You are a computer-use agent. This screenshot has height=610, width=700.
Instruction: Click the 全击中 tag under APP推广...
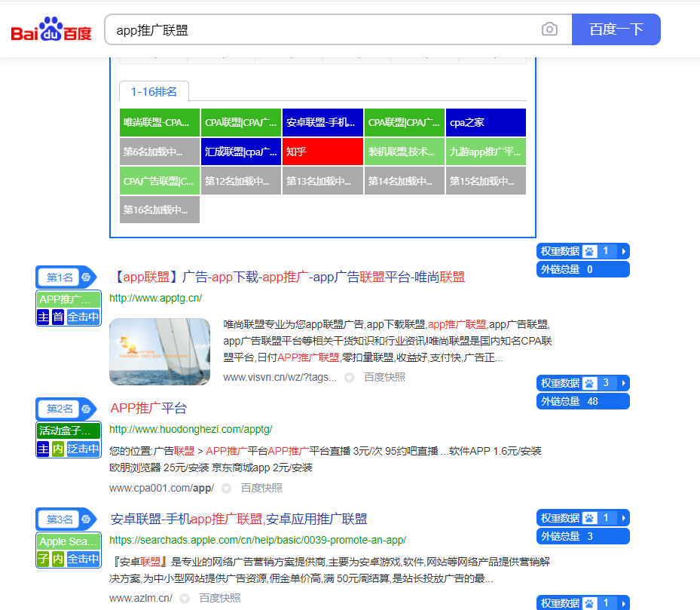point(83,317)
